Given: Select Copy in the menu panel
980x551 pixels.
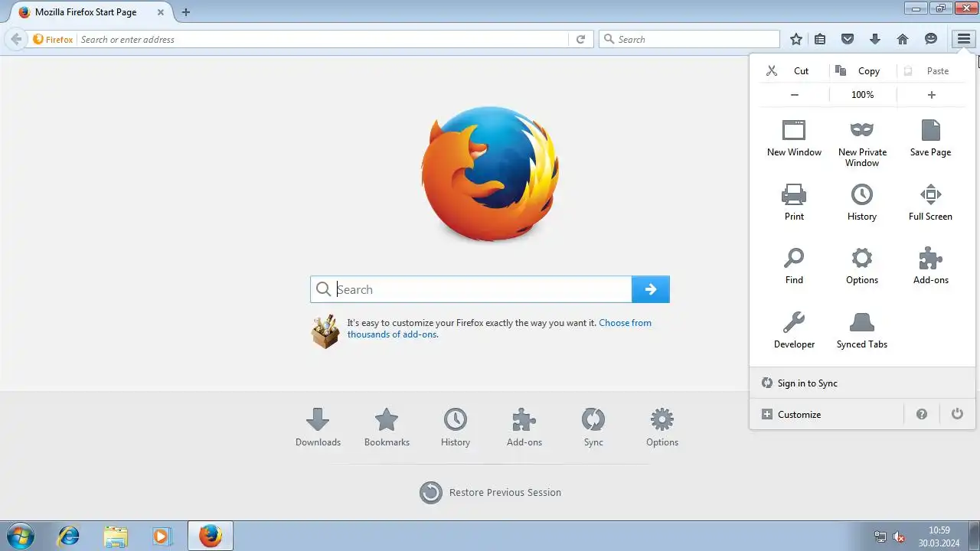Looking at the screenshot, I should [x=862, y=70].
